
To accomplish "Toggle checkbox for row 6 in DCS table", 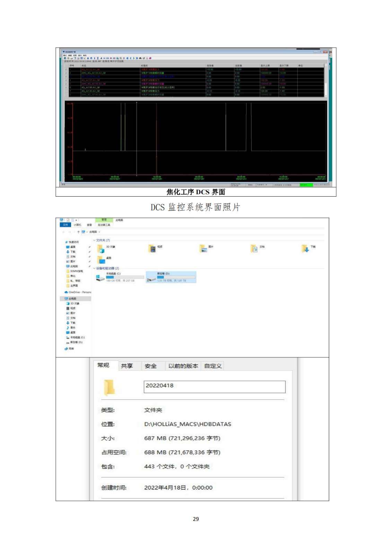I will (x=66, y=87).
